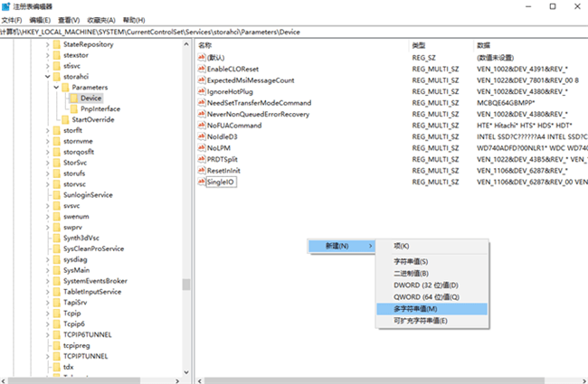Open the 收藏夹(A) menu
This screenshot has height=384, width=588.
(x=101, y=20)
